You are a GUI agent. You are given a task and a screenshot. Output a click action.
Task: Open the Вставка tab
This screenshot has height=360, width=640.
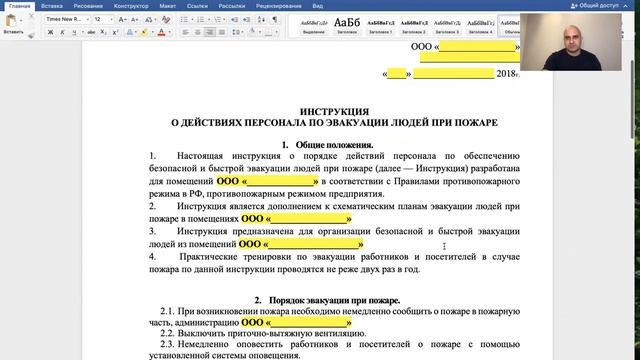pyautogui.click(x=52, y=6)
